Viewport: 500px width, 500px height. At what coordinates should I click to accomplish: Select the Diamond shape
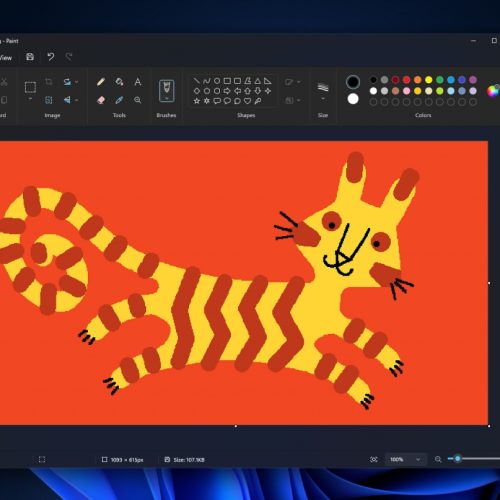coord(197,91)
